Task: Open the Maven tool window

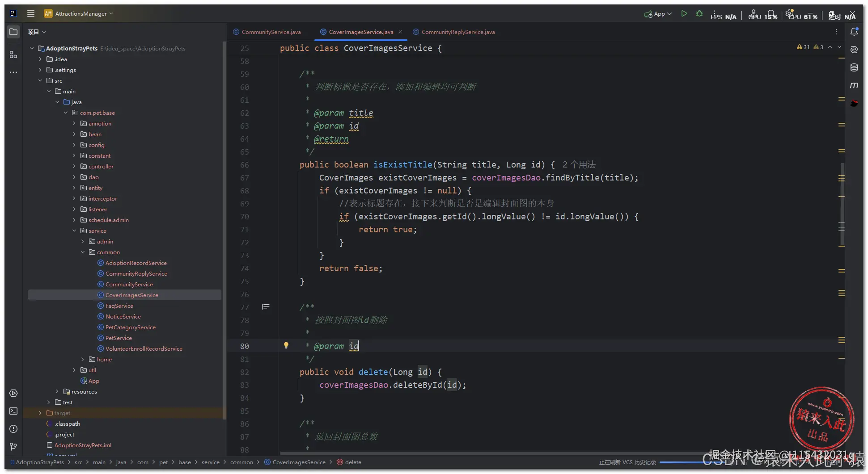Action: coord(854,85)
